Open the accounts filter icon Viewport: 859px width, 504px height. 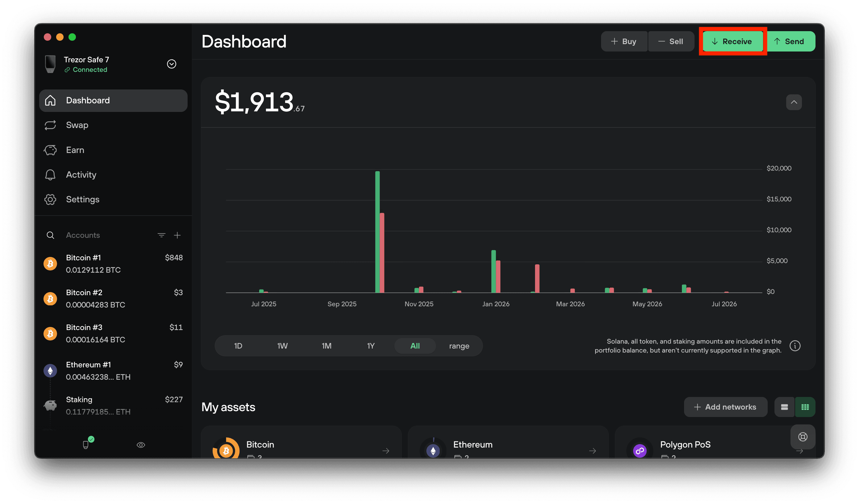click(x=161, y=235)
